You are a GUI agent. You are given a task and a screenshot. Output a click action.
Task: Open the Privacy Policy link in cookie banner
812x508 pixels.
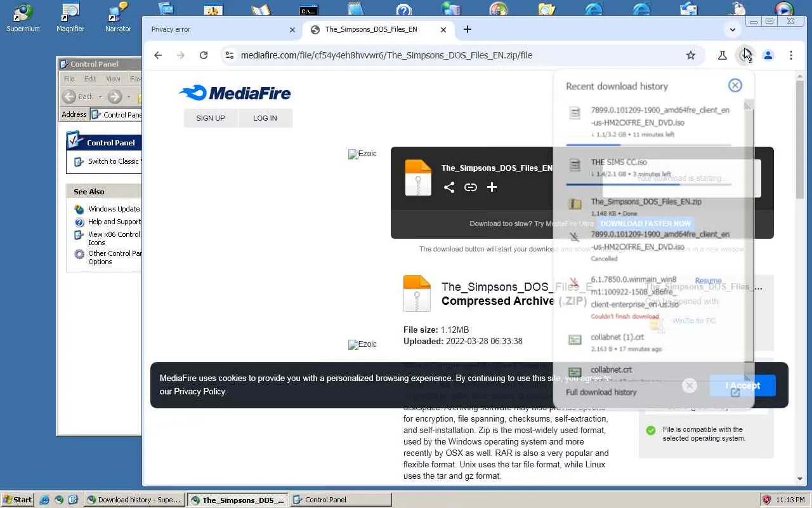[200, 391]
